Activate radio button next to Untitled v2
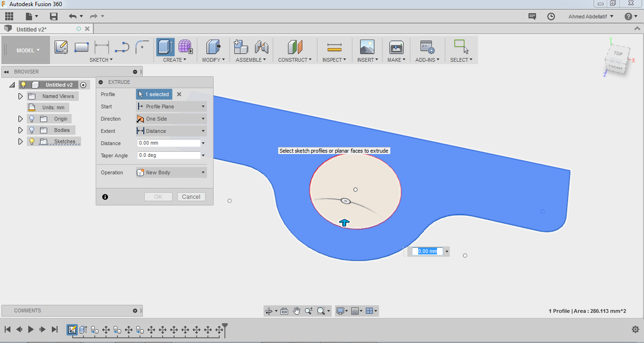Image resolution: width=644 pixels, height=343 pixels. [83, 85]
